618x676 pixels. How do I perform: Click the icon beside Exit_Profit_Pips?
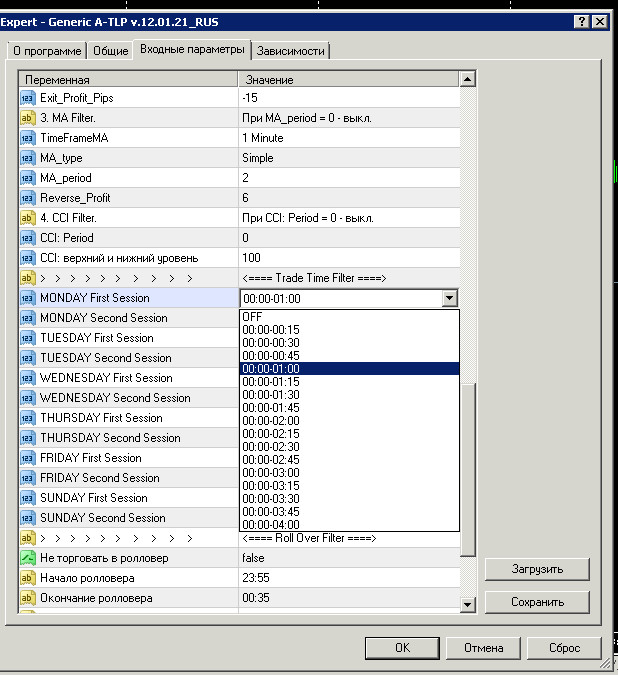coord(27,98)
